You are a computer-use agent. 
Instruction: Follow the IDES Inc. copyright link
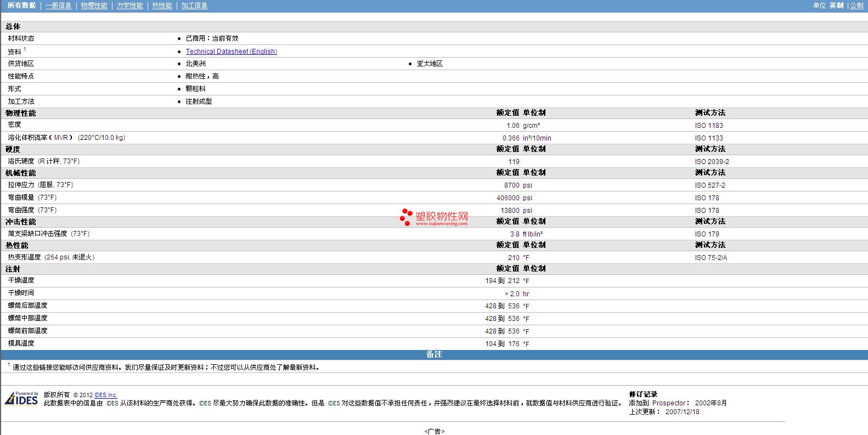point(105,395)
